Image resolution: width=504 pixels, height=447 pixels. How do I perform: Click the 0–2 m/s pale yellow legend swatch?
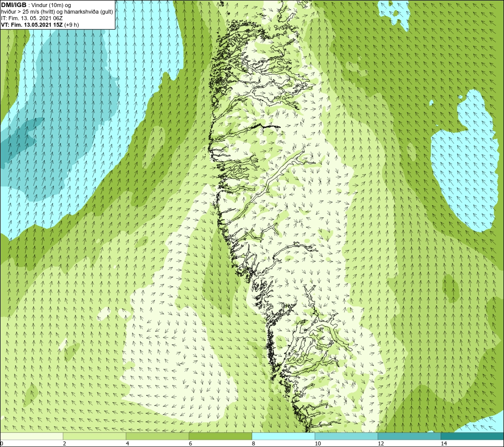31,436
